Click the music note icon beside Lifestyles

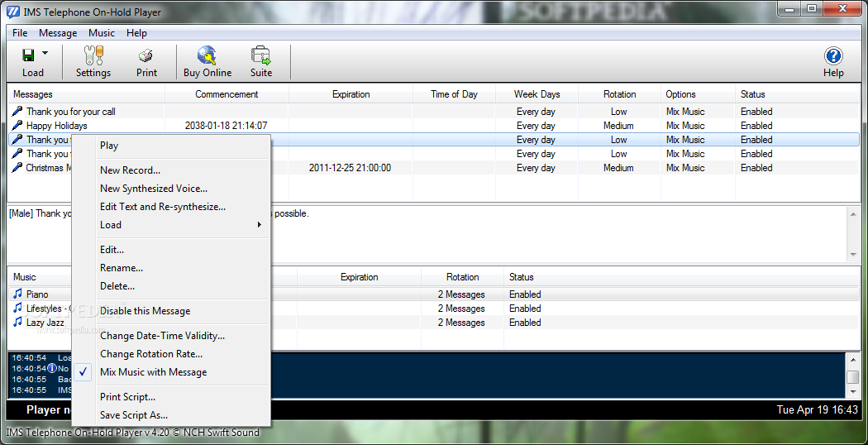pyautogui.click(x=17, y=309)
